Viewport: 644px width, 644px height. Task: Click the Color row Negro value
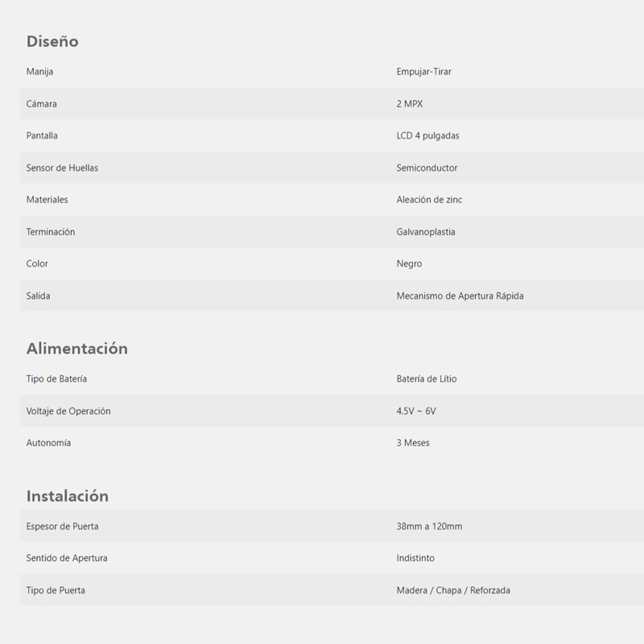409,264
